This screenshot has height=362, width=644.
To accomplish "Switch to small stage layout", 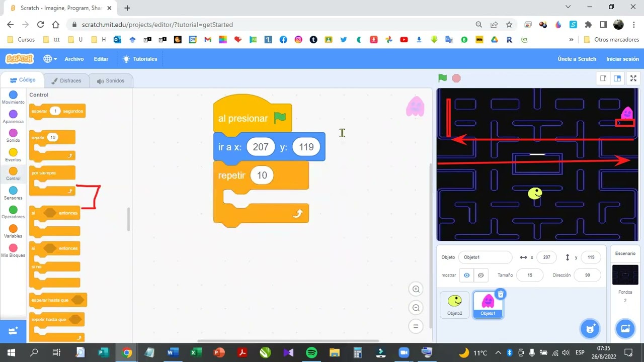I will pos(603,78).
